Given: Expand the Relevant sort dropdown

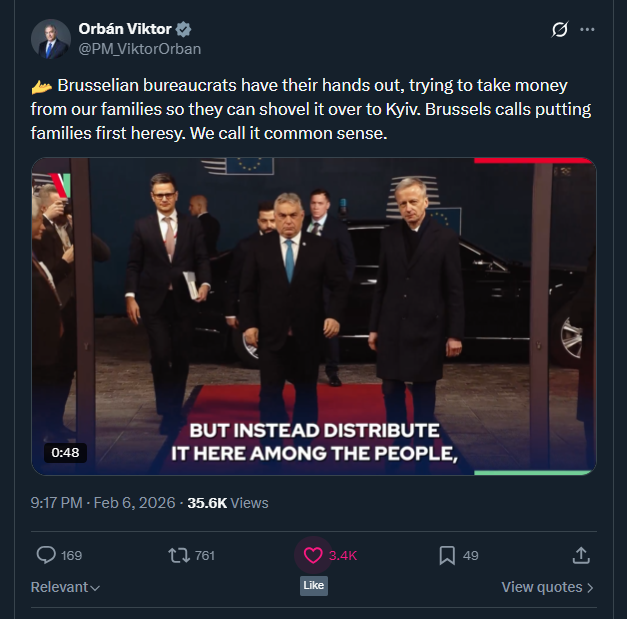Looking at the screenshot, I should (66, 587).
